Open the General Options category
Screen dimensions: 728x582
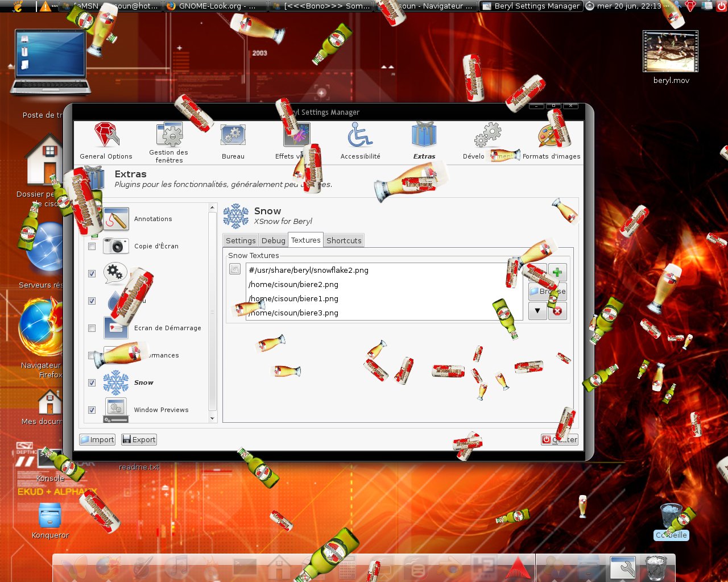click(106, 142)
